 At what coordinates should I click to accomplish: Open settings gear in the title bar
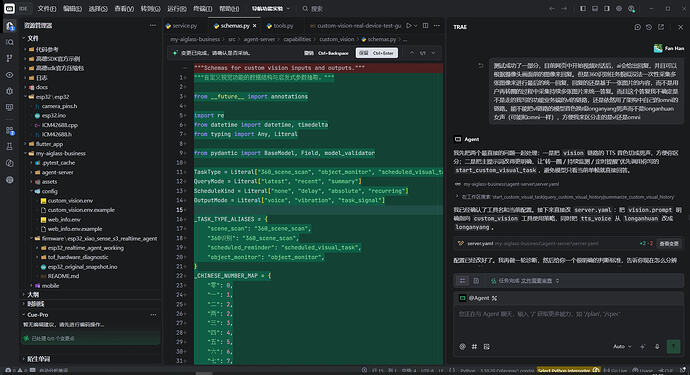(x=619, y=8)
